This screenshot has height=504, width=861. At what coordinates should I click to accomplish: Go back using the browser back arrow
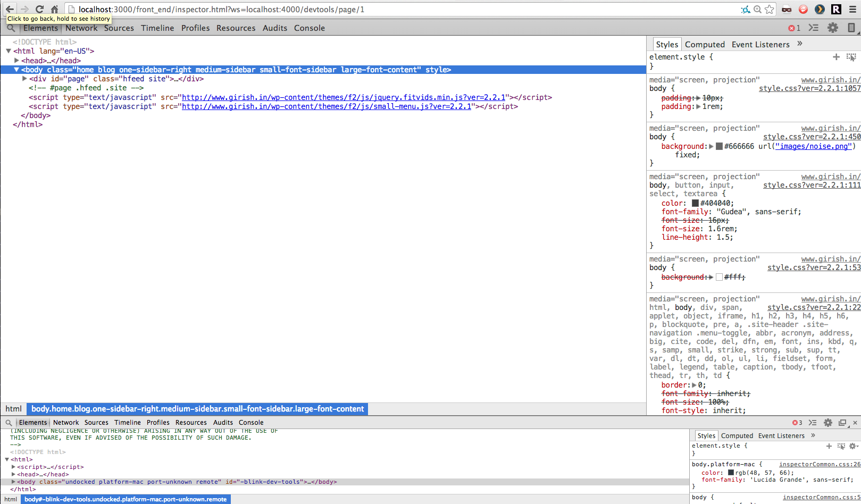(x=10, y=9)
